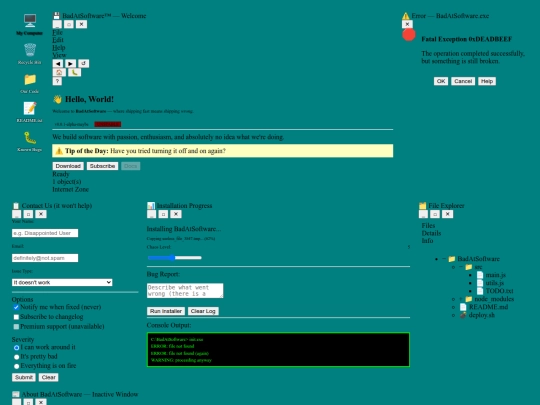Click the deploy.sh file icon
The height and width of the screenshot is (405, 540).
coord(463,315)
